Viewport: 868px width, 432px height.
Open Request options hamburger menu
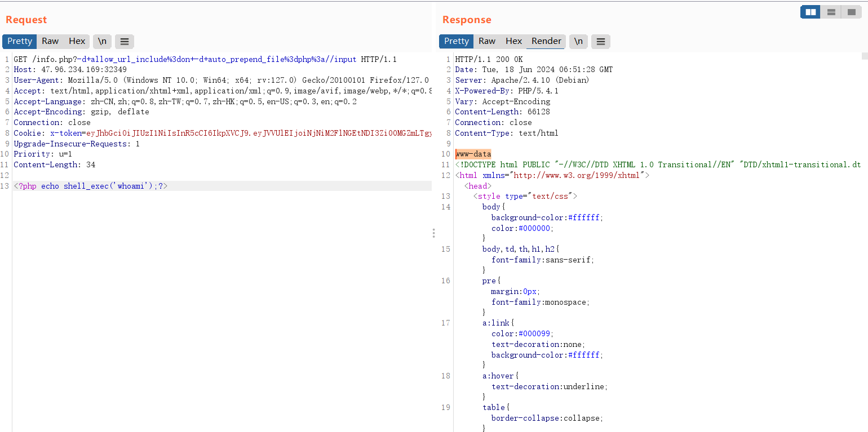coord(125,41)
